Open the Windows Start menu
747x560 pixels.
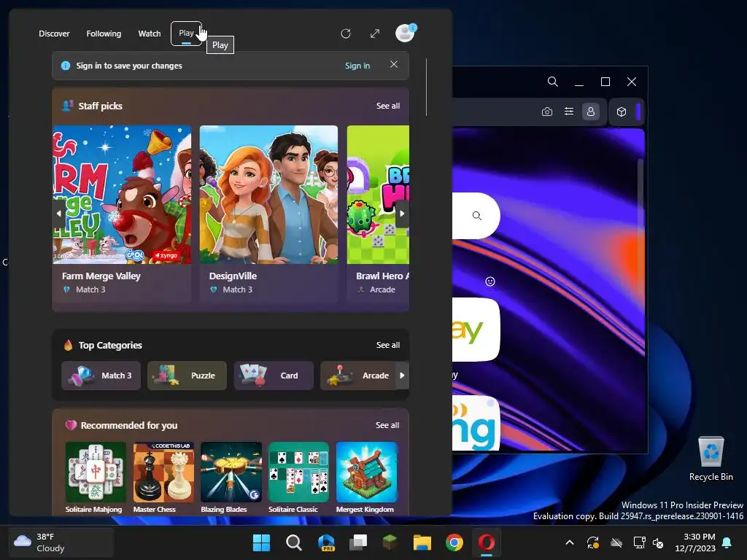pos(261,542)
